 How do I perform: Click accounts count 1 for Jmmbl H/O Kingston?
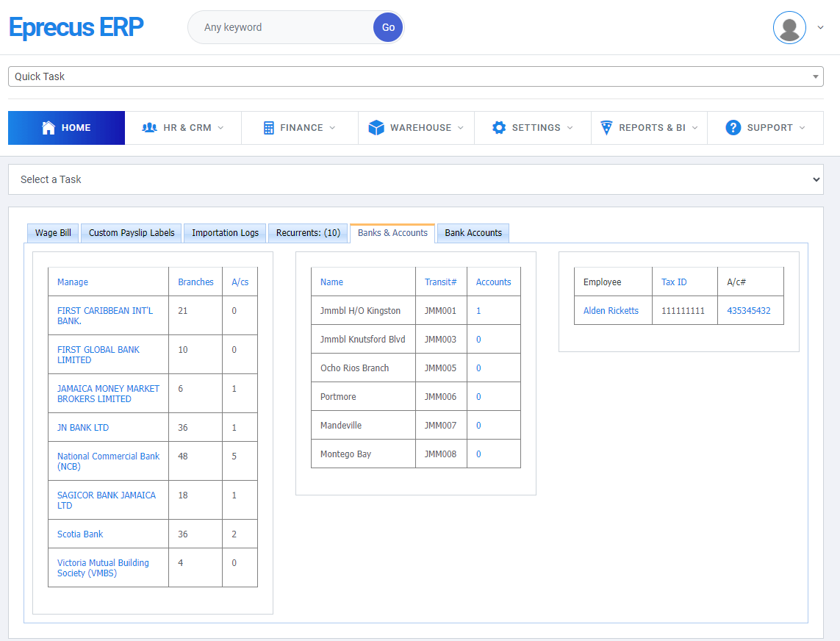tap(478, 311)
